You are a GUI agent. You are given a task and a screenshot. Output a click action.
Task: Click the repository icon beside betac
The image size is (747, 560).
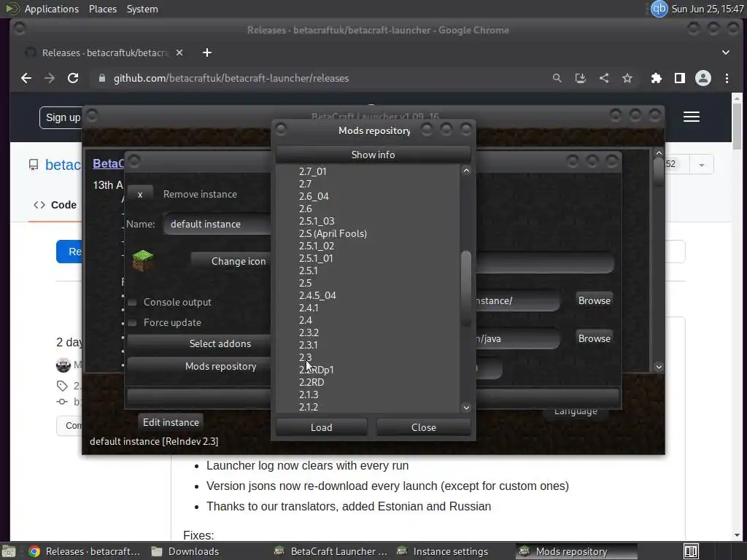(34, 165)
